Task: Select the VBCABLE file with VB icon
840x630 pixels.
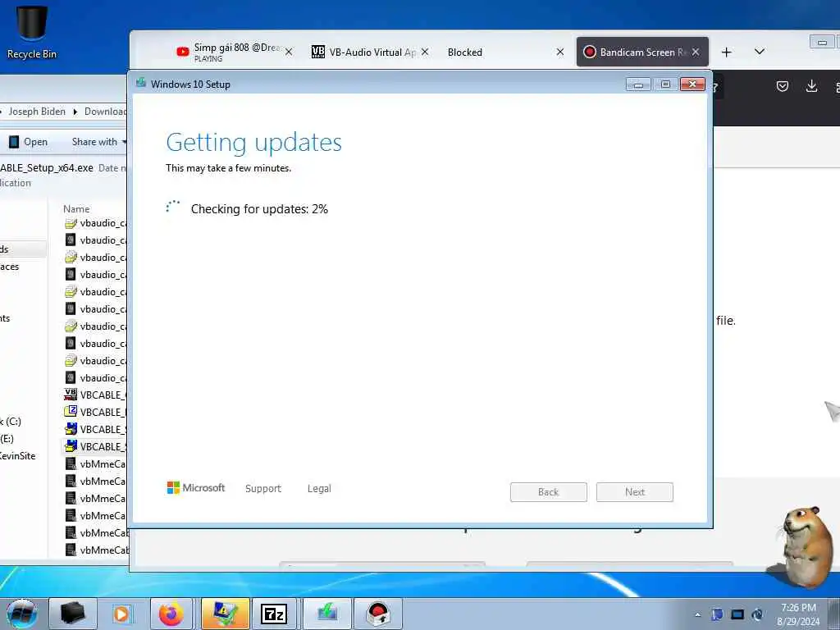Action: [95, 395]
